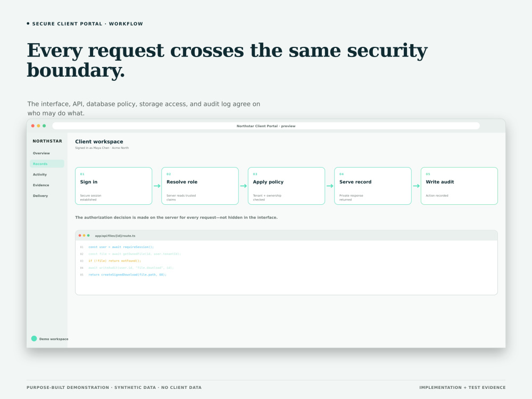Select the 01 Sign in step card

(x=114, y=186)
